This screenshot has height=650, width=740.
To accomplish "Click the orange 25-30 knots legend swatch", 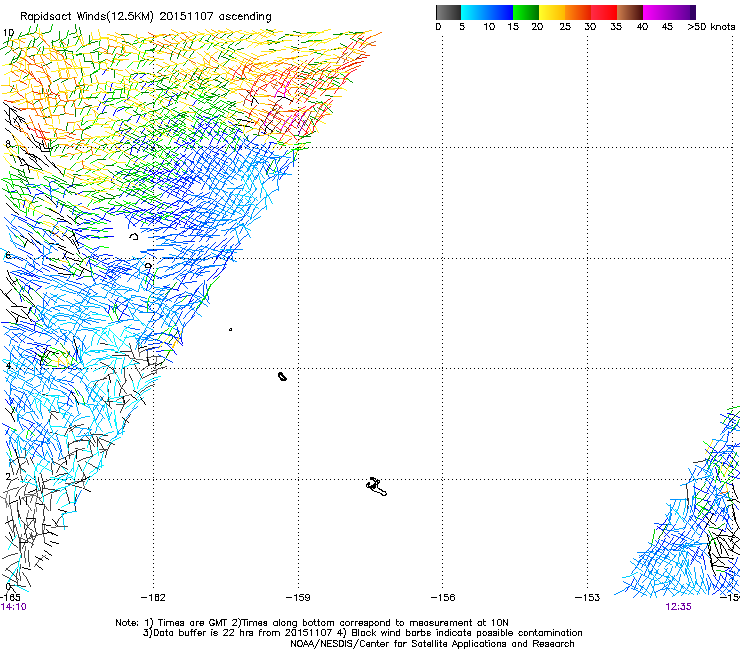I will click(578, 12).
